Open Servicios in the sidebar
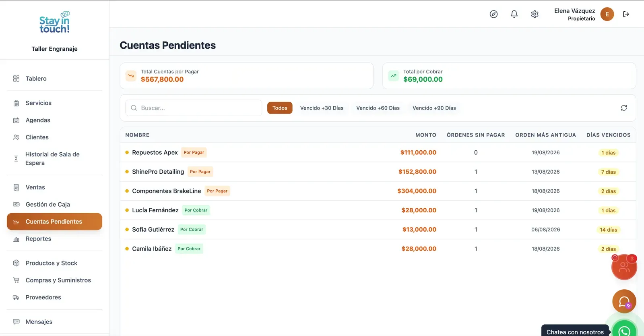 click(55, 103)
